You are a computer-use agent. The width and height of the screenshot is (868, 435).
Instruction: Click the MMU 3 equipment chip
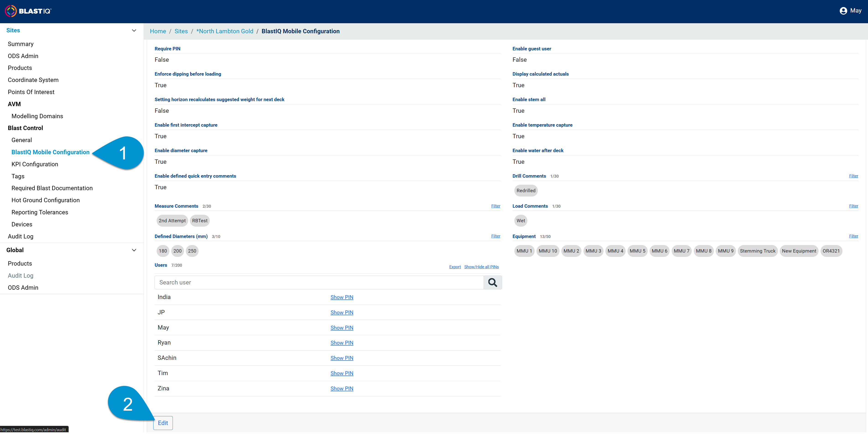click(593, 251)
